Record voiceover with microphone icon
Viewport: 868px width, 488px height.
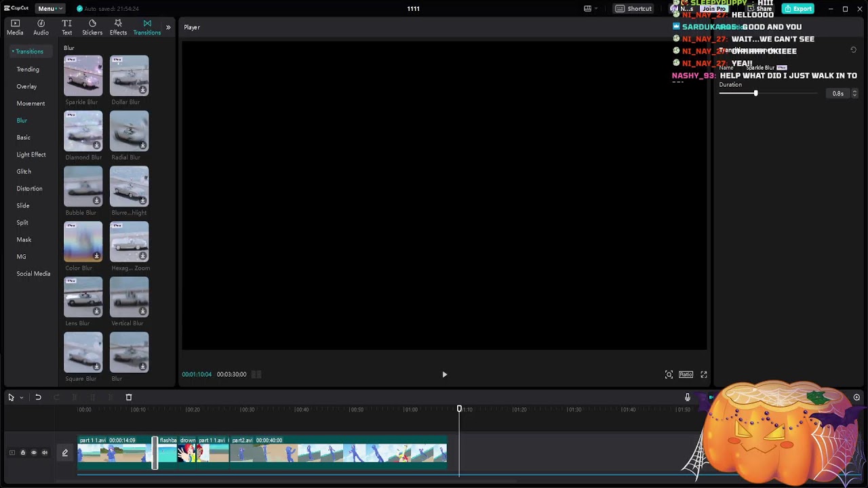(x=687, y=397)
